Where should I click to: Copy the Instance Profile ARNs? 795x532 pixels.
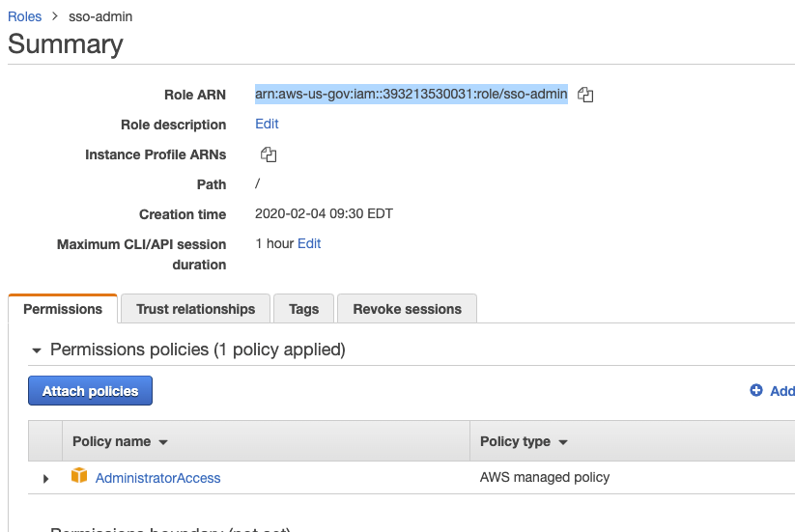(x=269, y=154)
